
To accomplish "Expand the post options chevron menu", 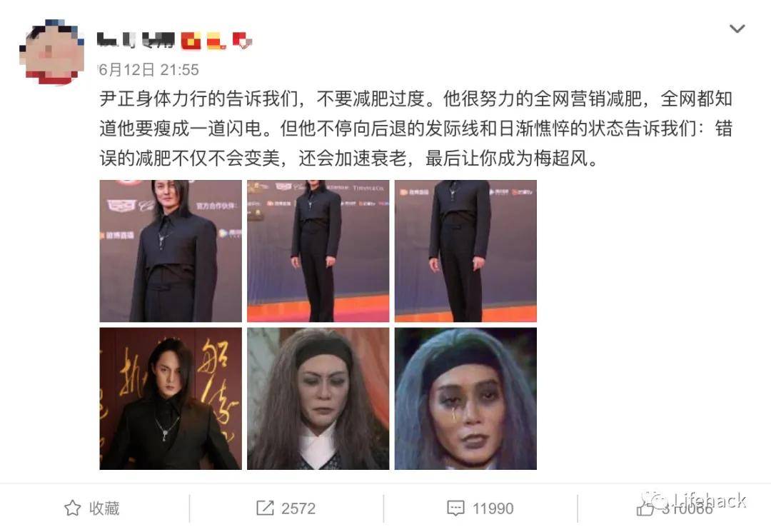I will click(737, 29).
